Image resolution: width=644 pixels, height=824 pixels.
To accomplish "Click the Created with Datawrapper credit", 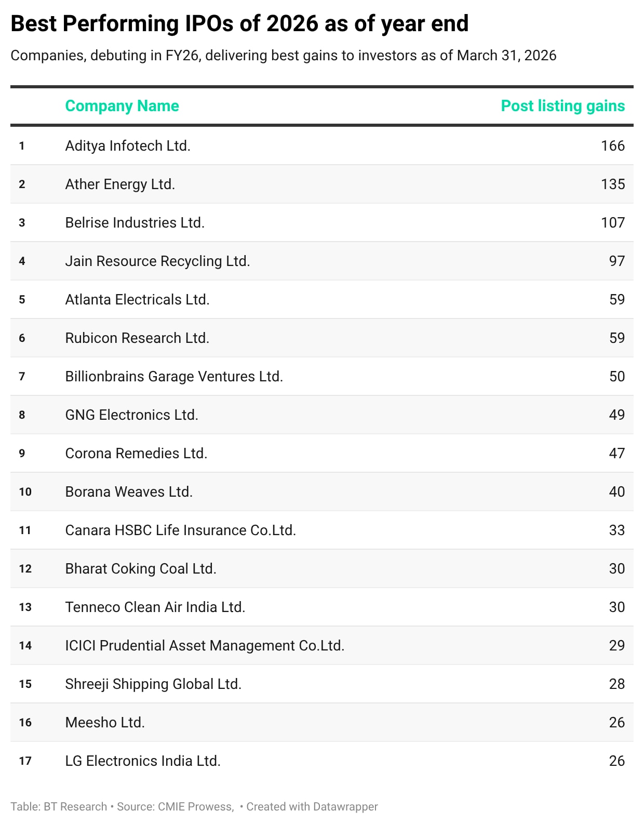I will [x=312, y=807].
